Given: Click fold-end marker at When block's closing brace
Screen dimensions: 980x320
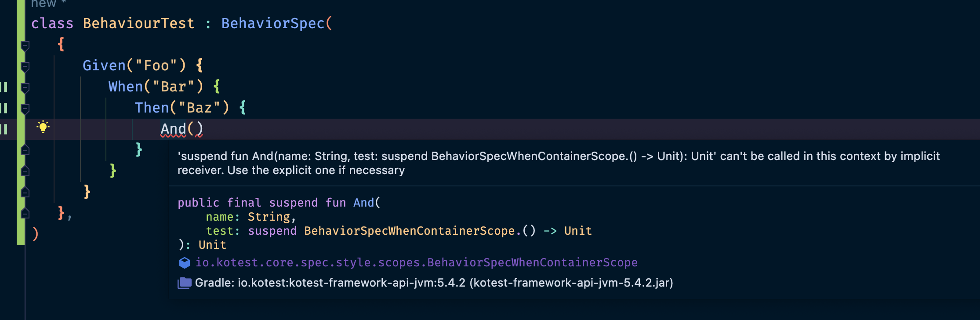Looking at the screenshot, I should 25,171.
